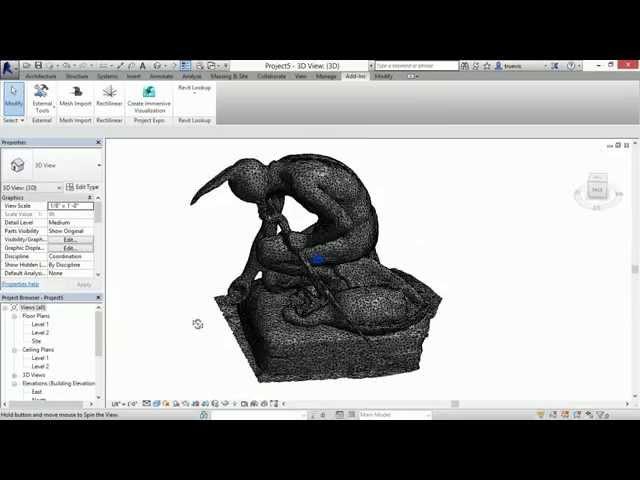The image size is (640, 480).
Task: Click the binoculars search icon
Action: tap(465, 66)
